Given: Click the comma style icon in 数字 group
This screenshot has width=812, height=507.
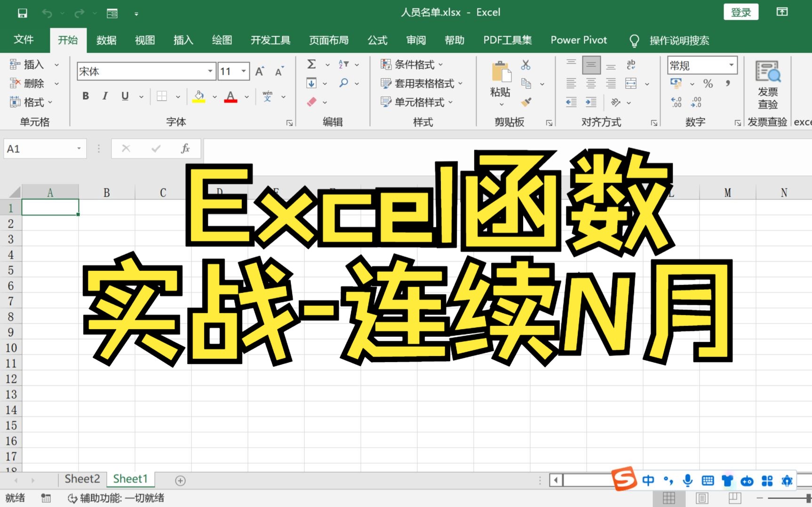Looking at the screenshot, I should (728, 84).
